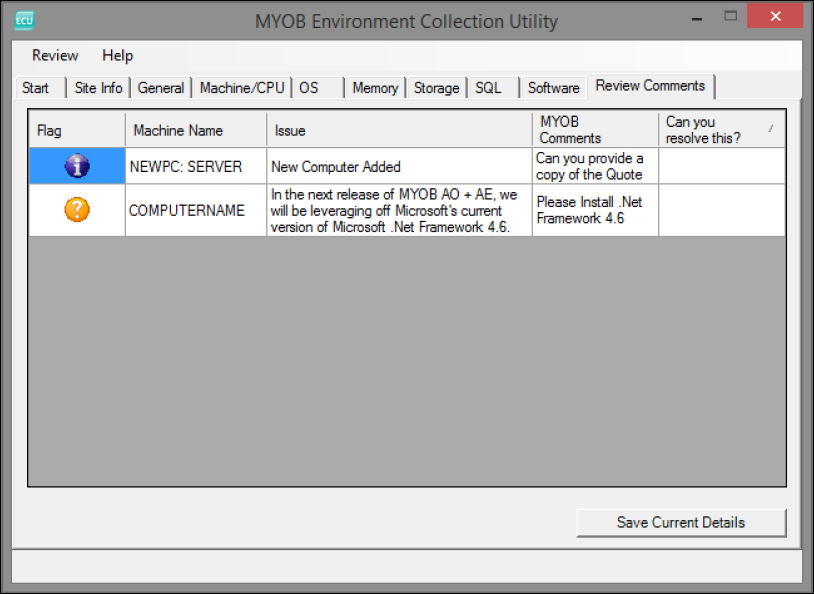
Task: Open the SQL tab
Action: (x=488, y=88)
